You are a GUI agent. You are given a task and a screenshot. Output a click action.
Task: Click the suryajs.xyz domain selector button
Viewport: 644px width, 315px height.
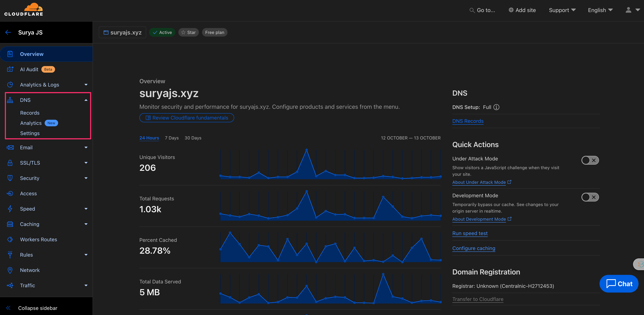pyautogui.click(x=122, y=32)
